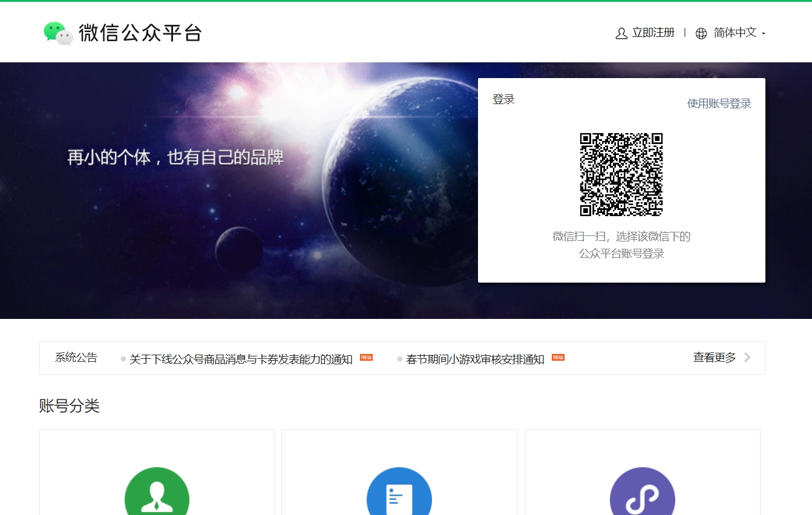Click the dropdown arrow after 简体中文
Screen dimensions: 812x515
pos(764,34)
